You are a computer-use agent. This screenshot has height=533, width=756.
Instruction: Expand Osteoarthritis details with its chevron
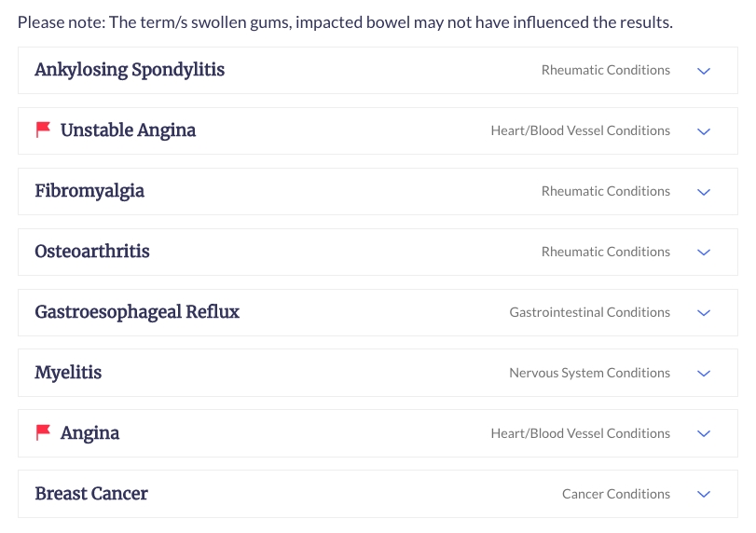(704, 253)
